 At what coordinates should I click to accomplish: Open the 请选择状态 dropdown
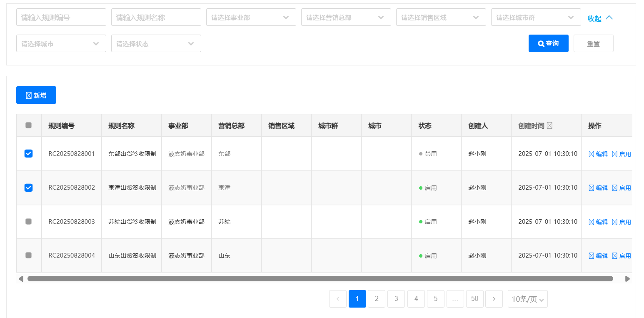pyautogui.click(x=156, y=43)
